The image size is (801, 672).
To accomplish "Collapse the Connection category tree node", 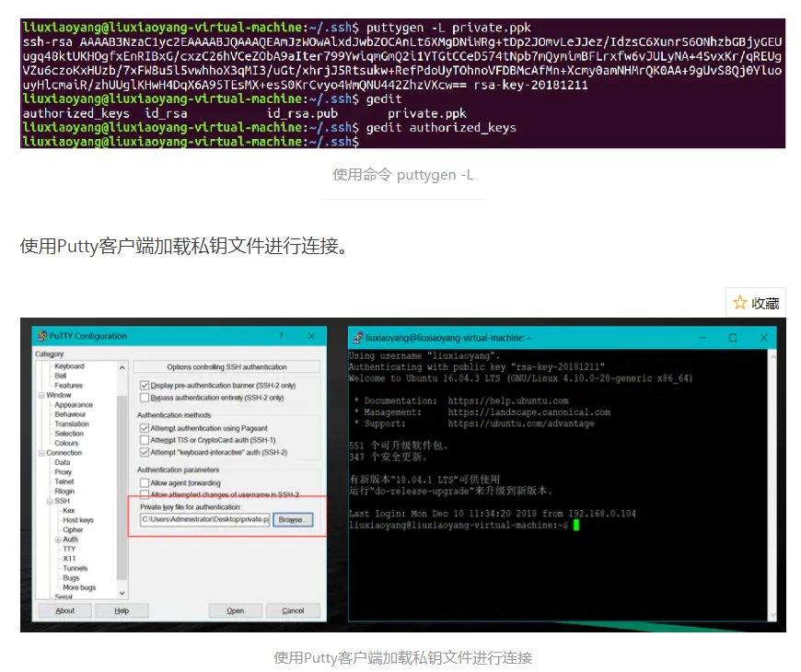I will click(41, 453).
